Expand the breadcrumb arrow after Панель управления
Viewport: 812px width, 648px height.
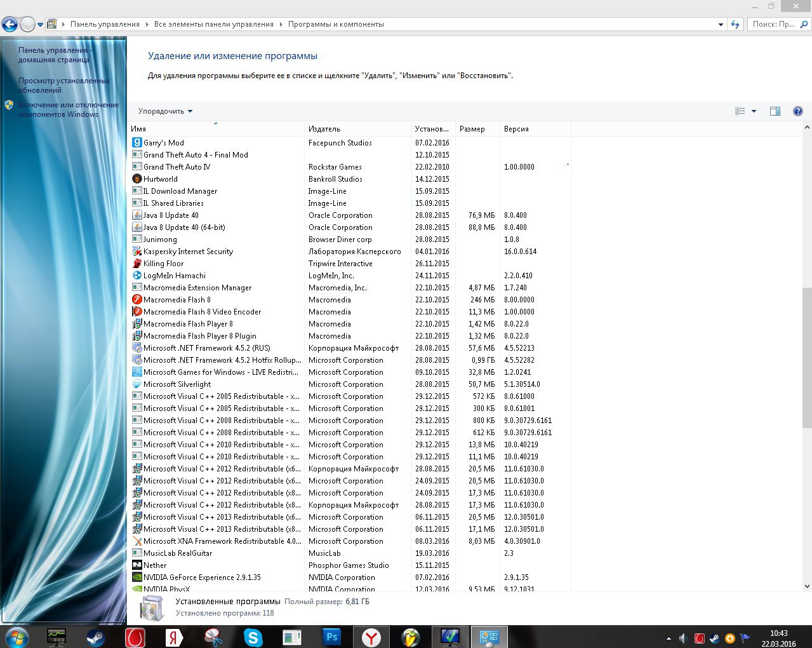coord(147,24)
